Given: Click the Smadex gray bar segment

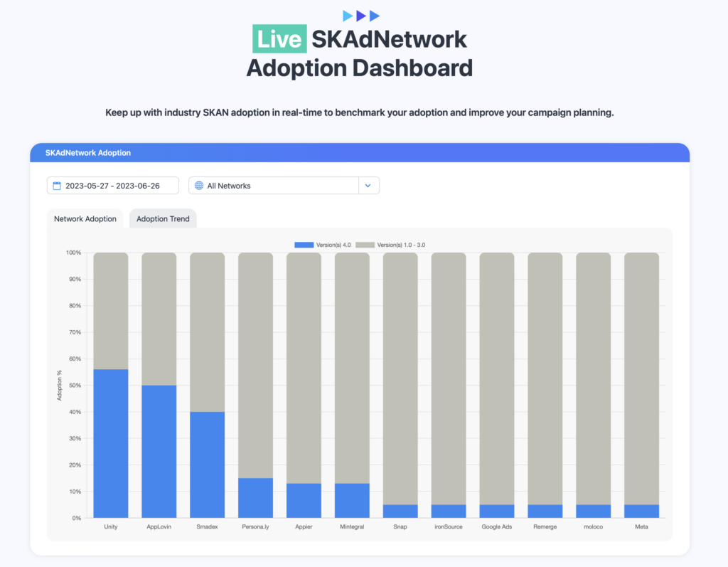Looking at the screenshot, I should (x=208, y=332).
